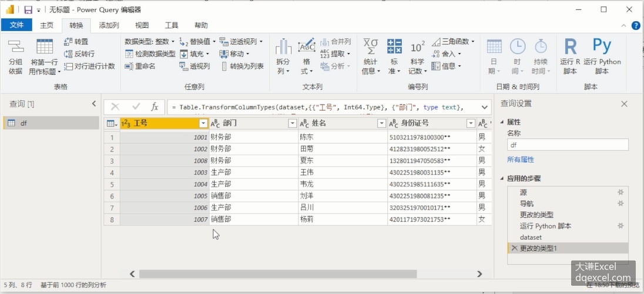This screenshot has width=644, height=294.
Task: Open filter dropdown of 工号 column
Action: [x=203, y=123]
